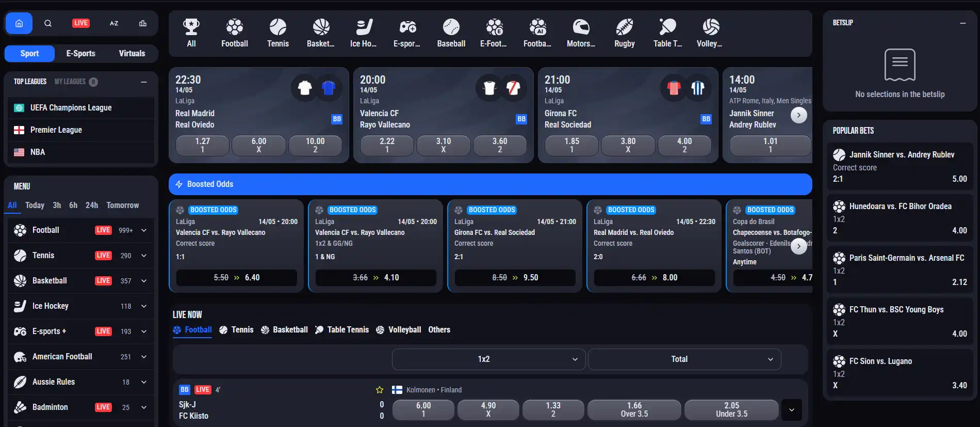Expand more markets for Sjk-J match
Image resolution: width=980 pixels, height=427 pixels.
(792, 410)
